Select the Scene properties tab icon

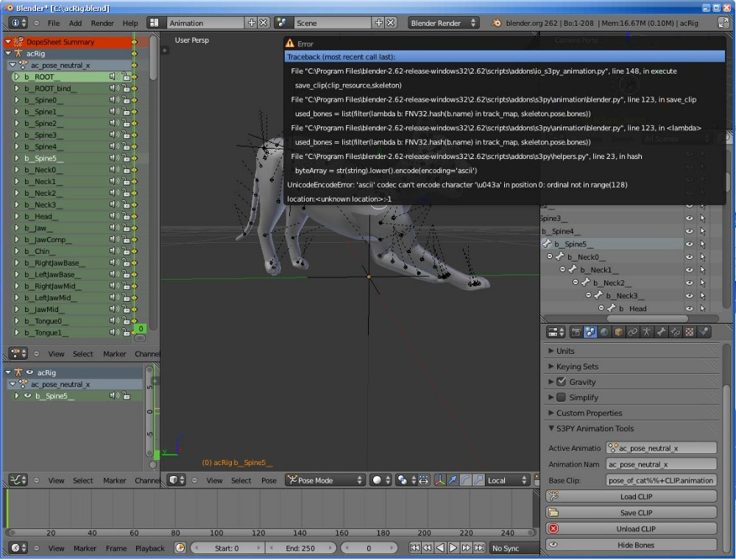point(590,333)
